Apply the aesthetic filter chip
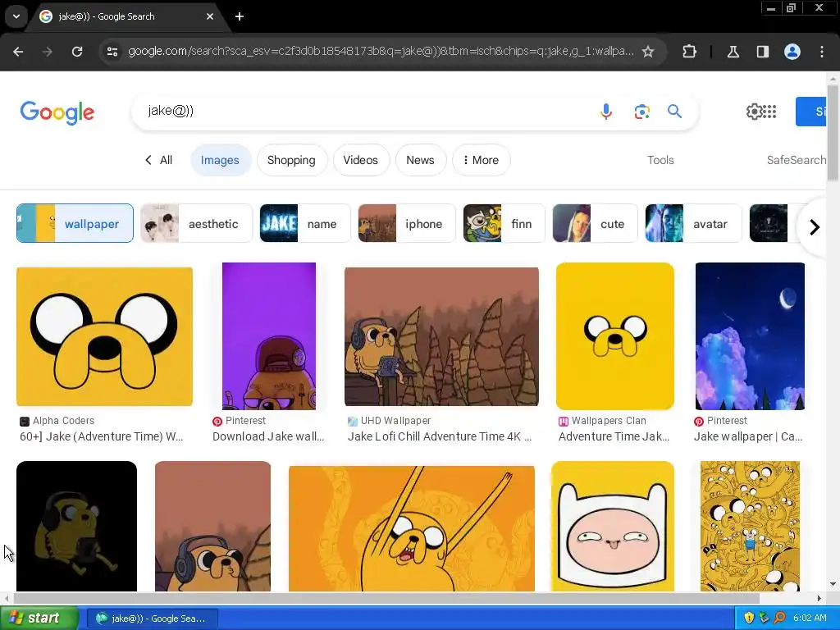Image resolution: width=840 pixels, height=630 pixels. click(x=196, y=223)
